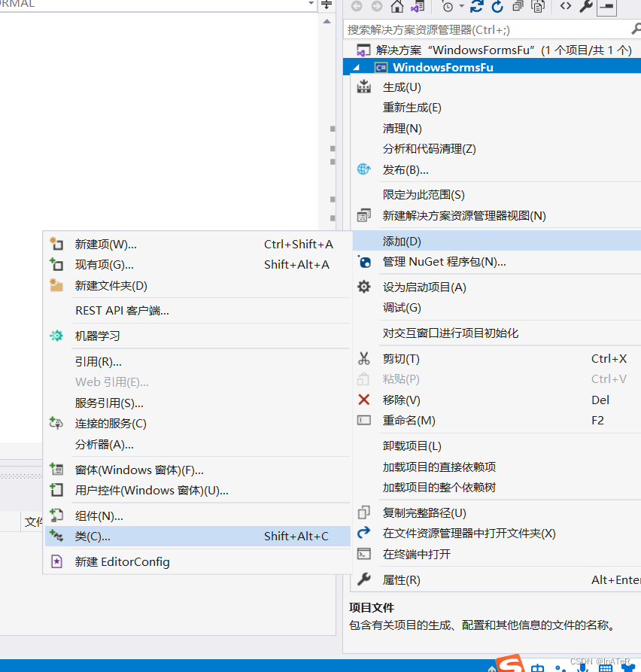The image size is (641, 672).
Task: Click the Show All Files toolbar icon
Action: coord(538,7)
